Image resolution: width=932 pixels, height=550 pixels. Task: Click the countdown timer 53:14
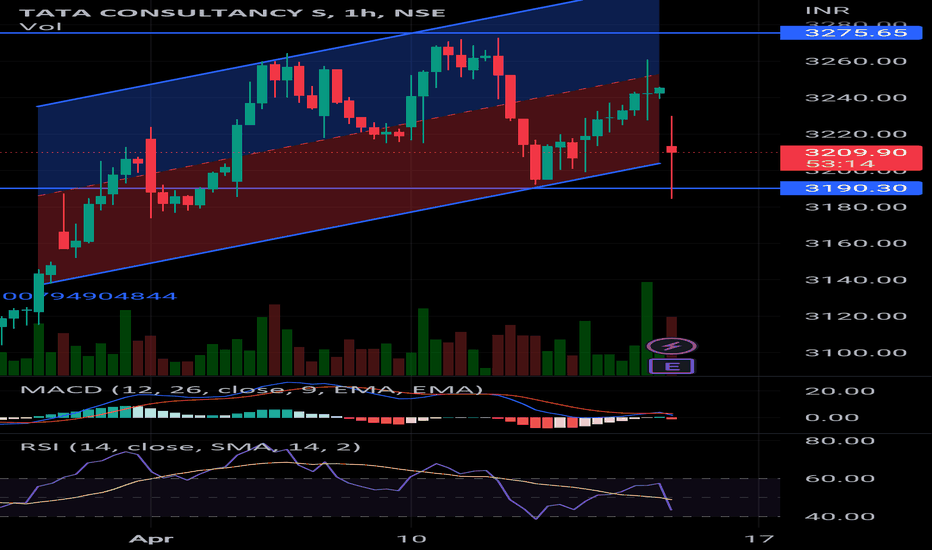(840, 164)
